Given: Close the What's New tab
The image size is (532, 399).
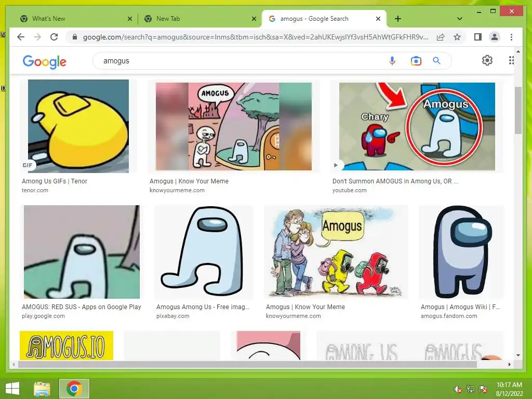Looking at the screenshot, I should click(129, 19).
